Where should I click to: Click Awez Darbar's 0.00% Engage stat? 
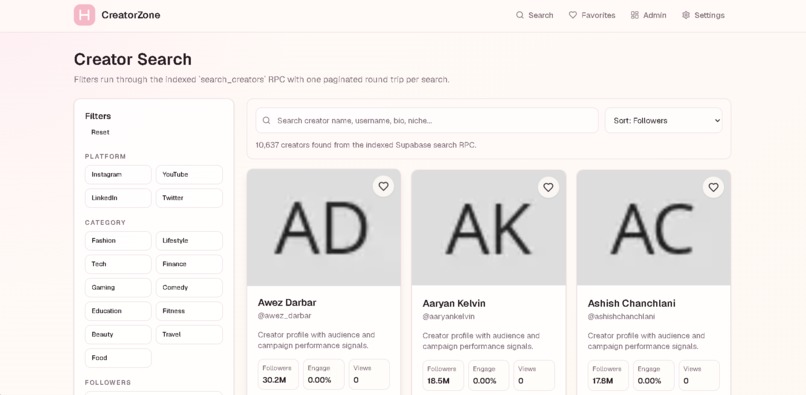tap(324, 374)
